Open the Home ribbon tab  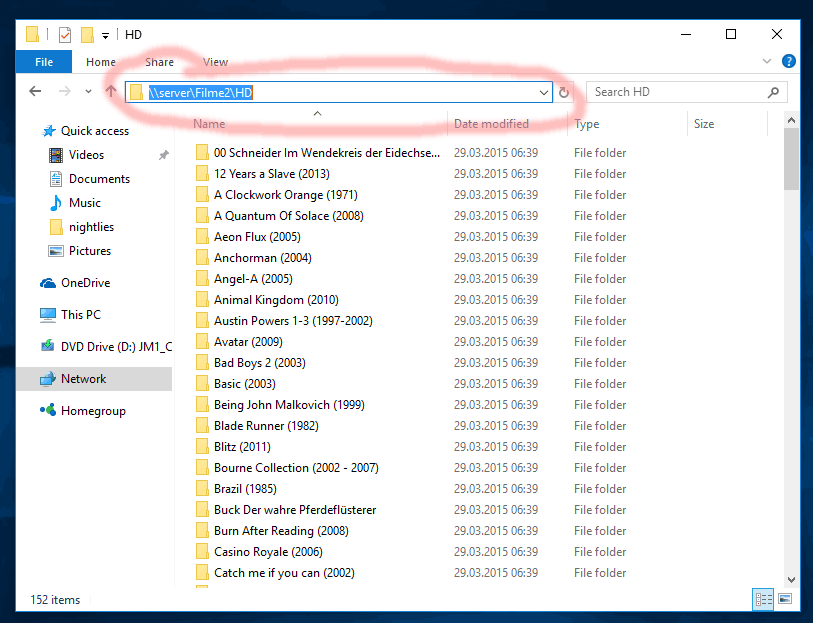(x=101, y=62)
